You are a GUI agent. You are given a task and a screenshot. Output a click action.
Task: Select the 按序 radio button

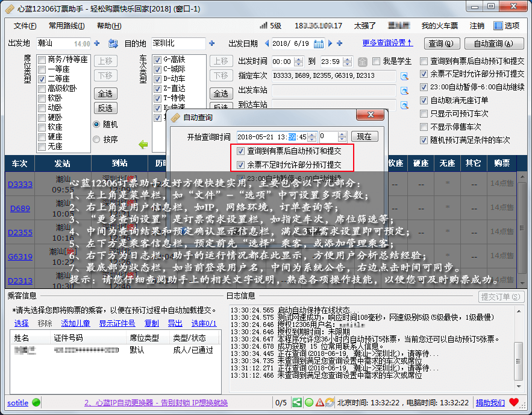(x=95, y=139)
